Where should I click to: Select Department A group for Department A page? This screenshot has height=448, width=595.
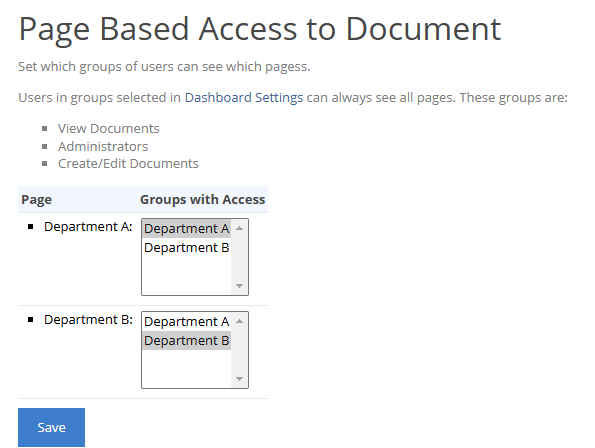click(186, 228)
